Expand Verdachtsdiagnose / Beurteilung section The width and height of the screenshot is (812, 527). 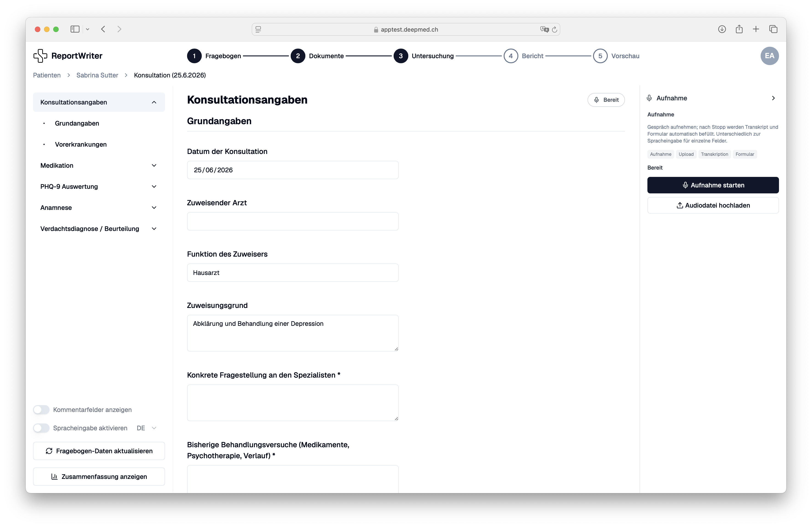click(99, 229)
